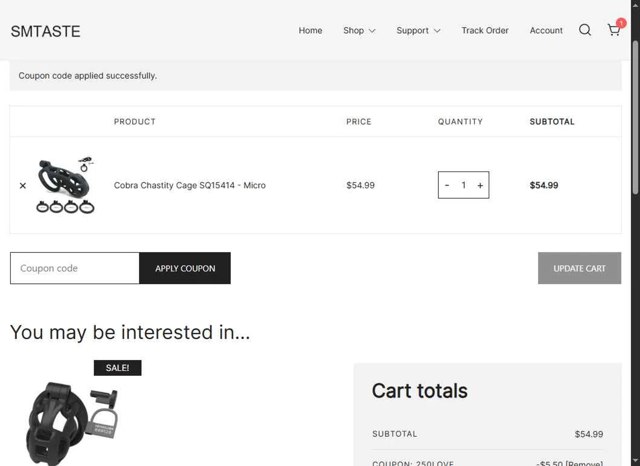
Task: Click the You may be interested in heading
Action: 130,332
